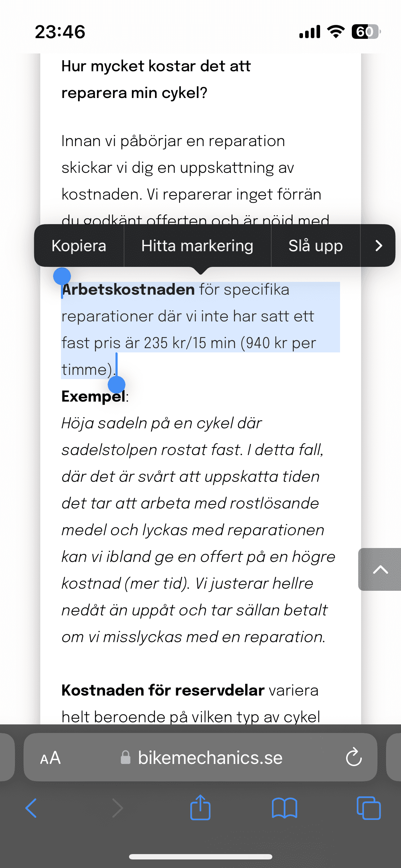Go back with the Safari back arrow
401x868 pixels.
point(31,808)
